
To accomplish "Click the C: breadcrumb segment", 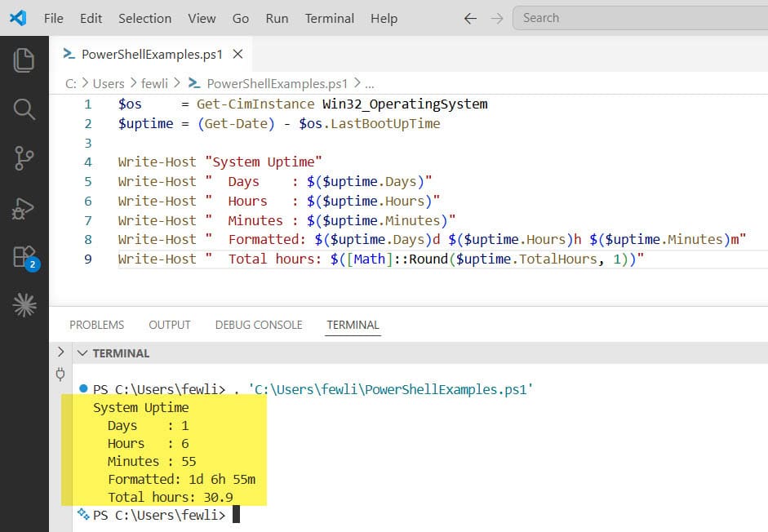I will [x=71, y=84].
